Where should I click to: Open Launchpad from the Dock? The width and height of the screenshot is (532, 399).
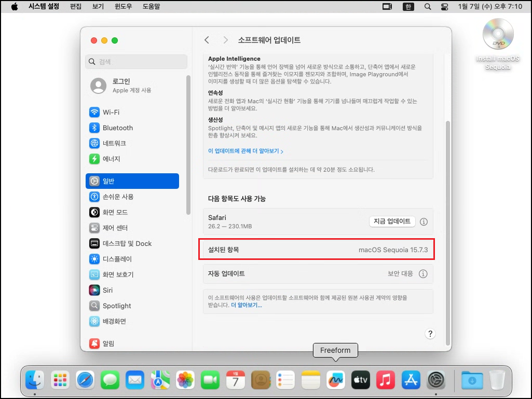coord(60,380)
